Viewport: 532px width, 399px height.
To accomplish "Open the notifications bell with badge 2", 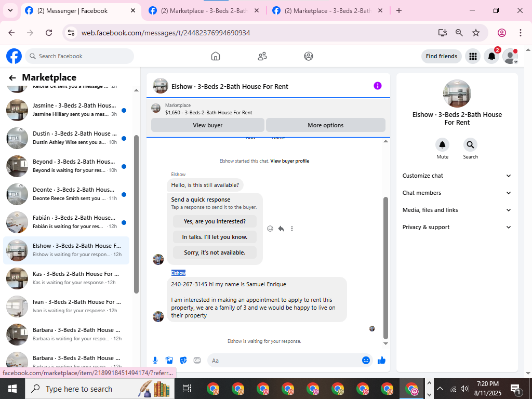I will [491, 56].
